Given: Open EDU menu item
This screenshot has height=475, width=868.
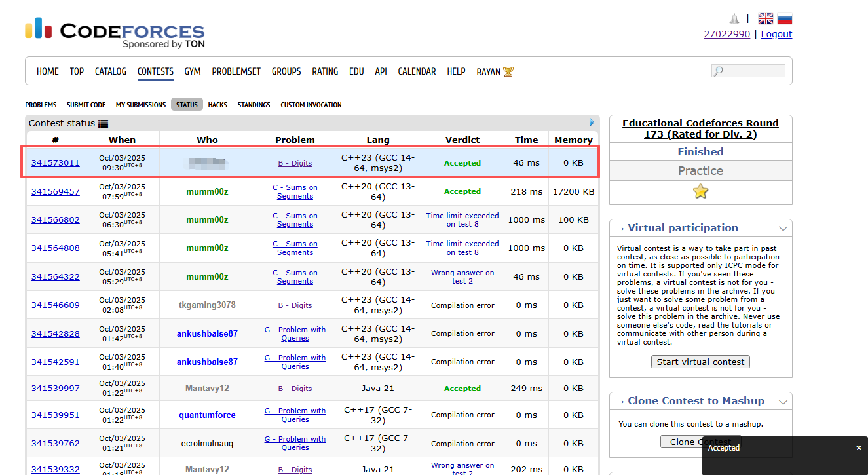Looking at the screenshot, I should pyautogui.click(x=356, y=71).
